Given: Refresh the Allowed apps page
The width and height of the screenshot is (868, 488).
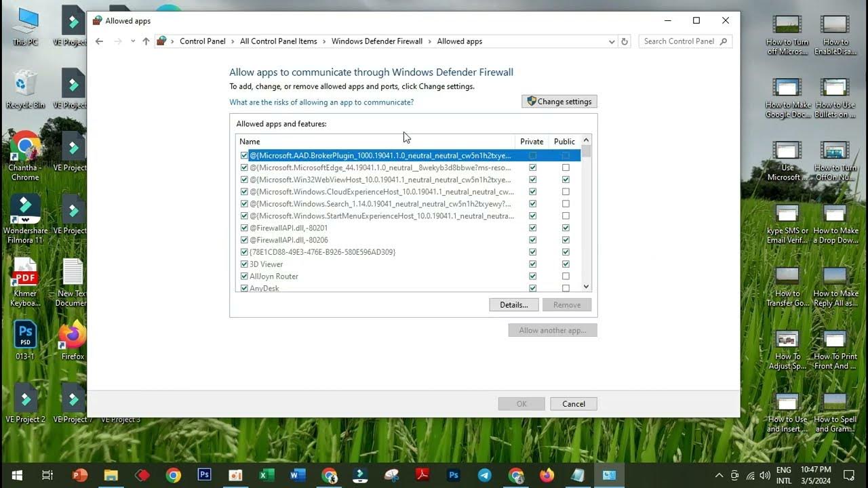Looking at the screenshot, I should click(625, 41).
